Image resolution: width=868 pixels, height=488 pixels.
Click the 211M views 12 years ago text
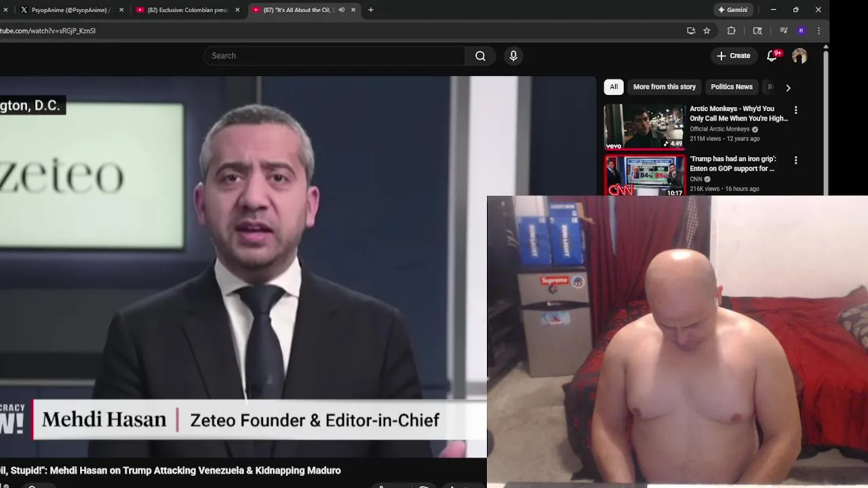pyautogui.click(x=724, y=138)
